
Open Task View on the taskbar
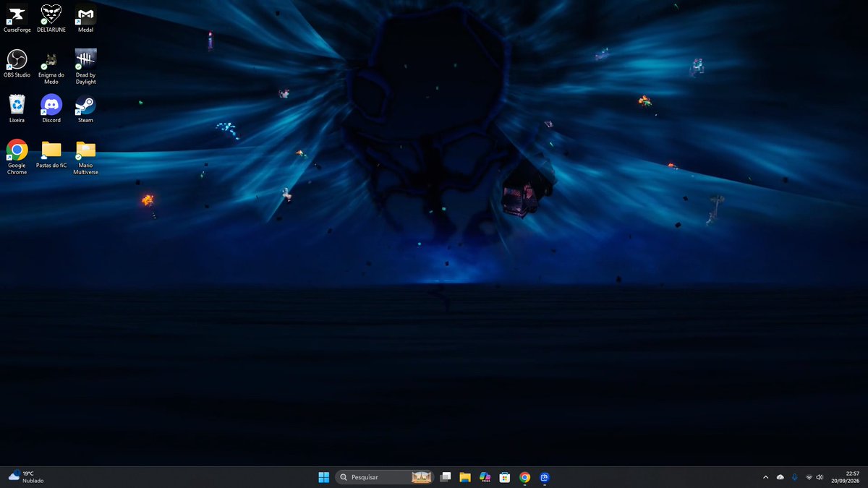(x=446, y=477)
